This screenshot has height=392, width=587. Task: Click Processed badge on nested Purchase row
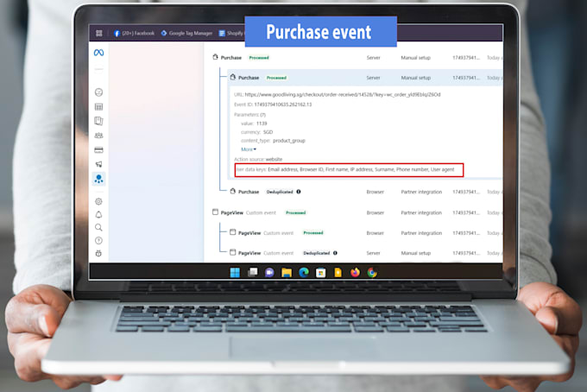(276, 78)
